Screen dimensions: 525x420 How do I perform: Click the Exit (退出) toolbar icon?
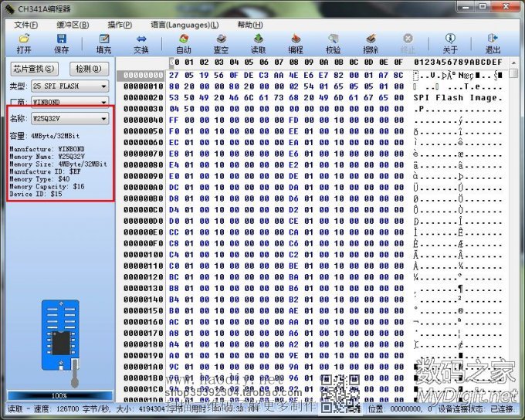pos(493,43)
